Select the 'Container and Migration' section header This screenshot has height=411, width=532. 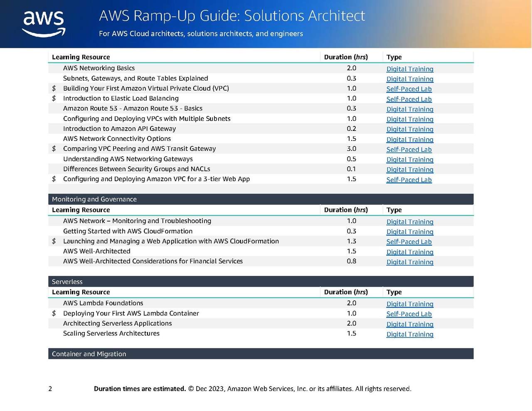261,354
